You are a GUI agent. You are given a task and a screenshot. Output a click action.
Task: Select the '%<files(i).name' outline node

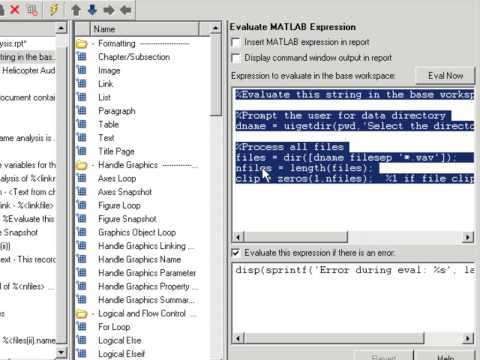pos(29,340)
